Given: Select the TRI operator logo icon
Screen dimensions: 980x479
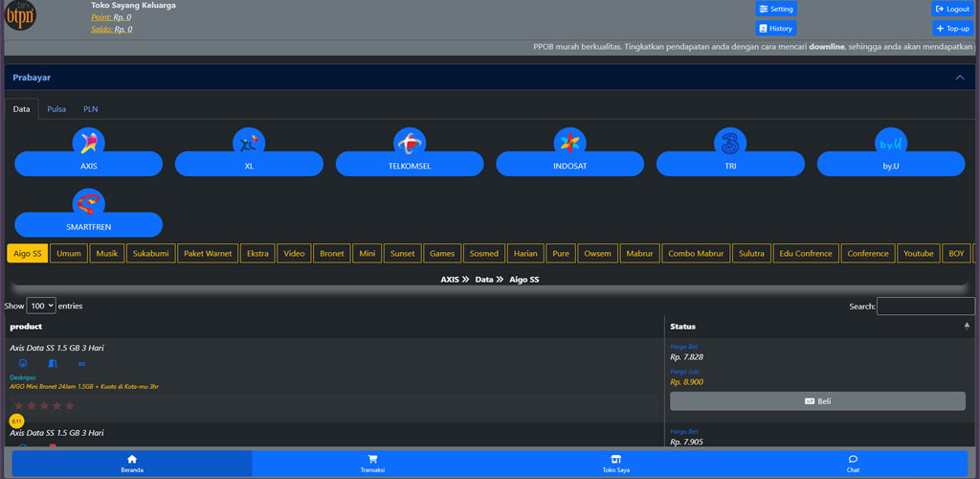Looking at the screenshot, I should click(x=730, y=143).
